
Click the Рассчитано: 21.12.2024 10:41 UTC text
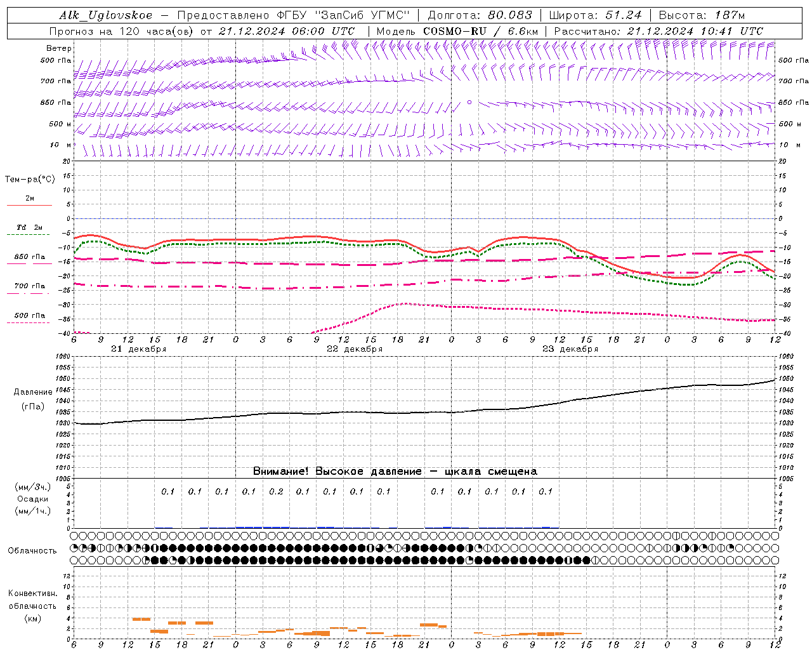658,31
